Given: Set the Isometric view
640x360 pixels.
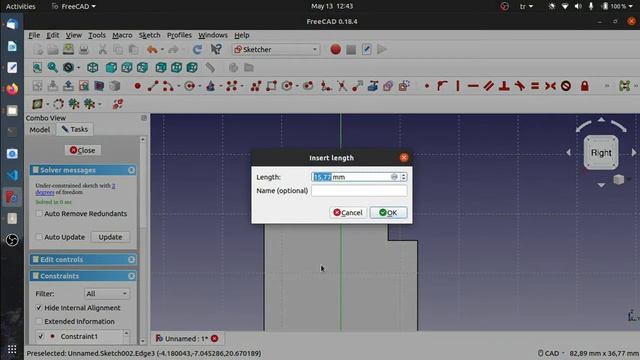Looking at the screenshot, I should (x=93, y=67).
